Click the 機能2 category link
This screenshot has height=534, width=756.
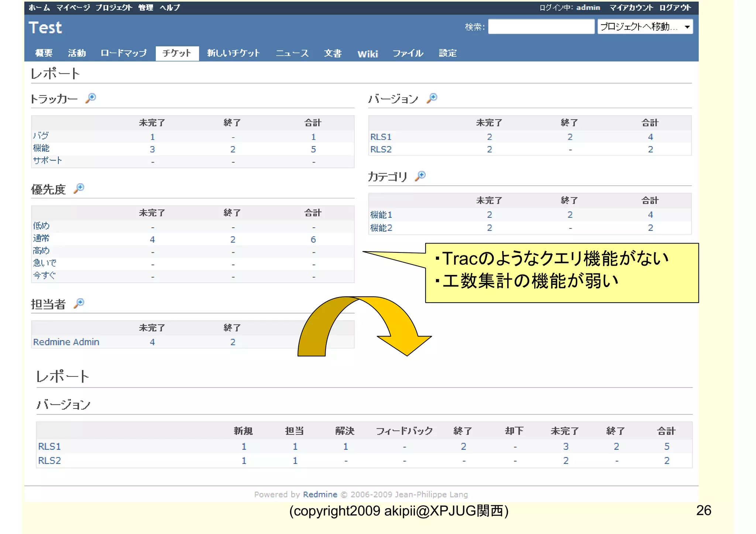381,228
